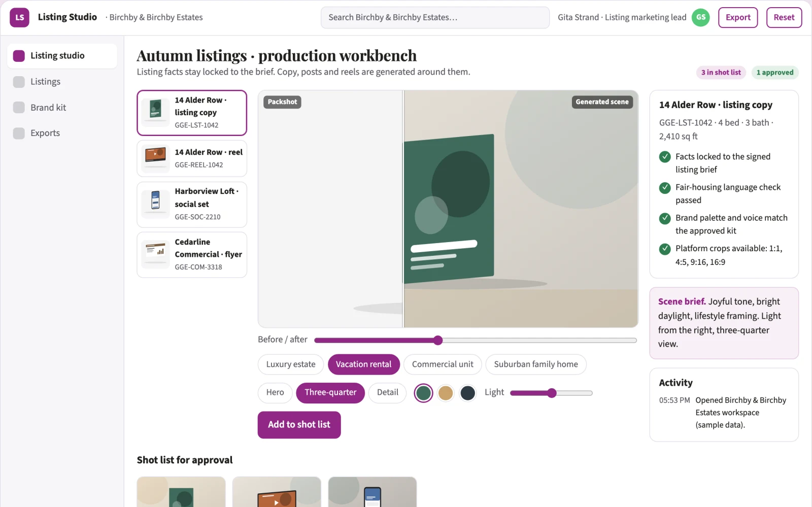Focus the Search Birchby & Birchby Estates field
This screenshot has height=507, width=812.
[x=435, y=17]
